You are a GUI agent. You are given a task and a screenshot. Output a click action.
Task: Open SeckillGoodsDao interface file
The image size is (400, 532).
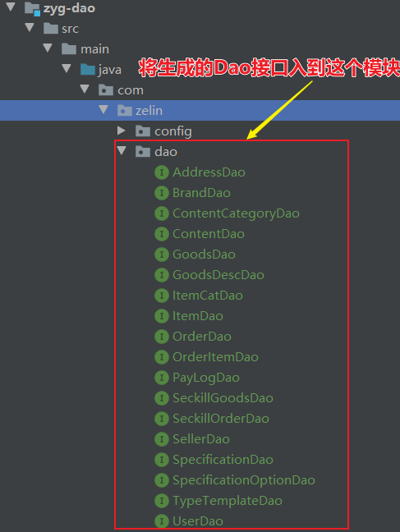click(x=223, y=398)
